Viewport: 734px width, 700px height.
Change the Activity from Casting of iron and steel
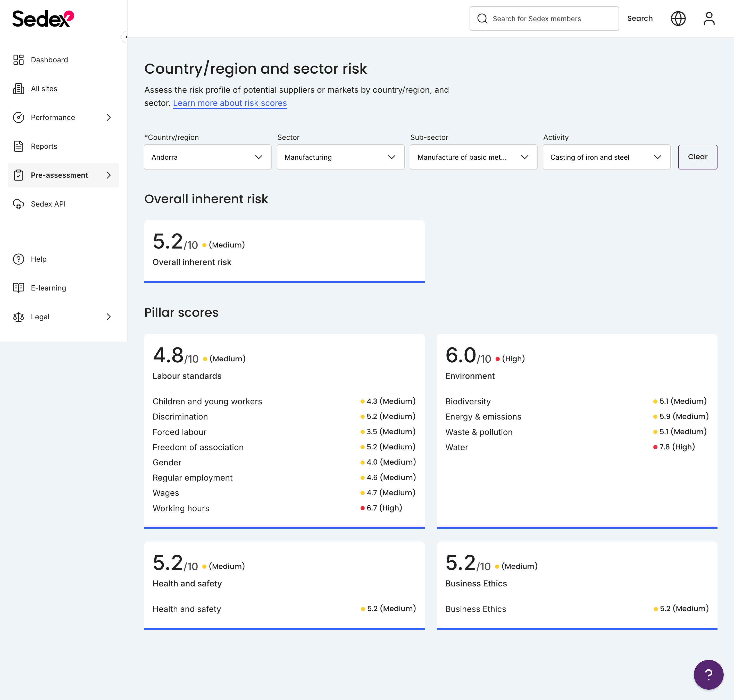pyautogui.click(x=606, y=157)
